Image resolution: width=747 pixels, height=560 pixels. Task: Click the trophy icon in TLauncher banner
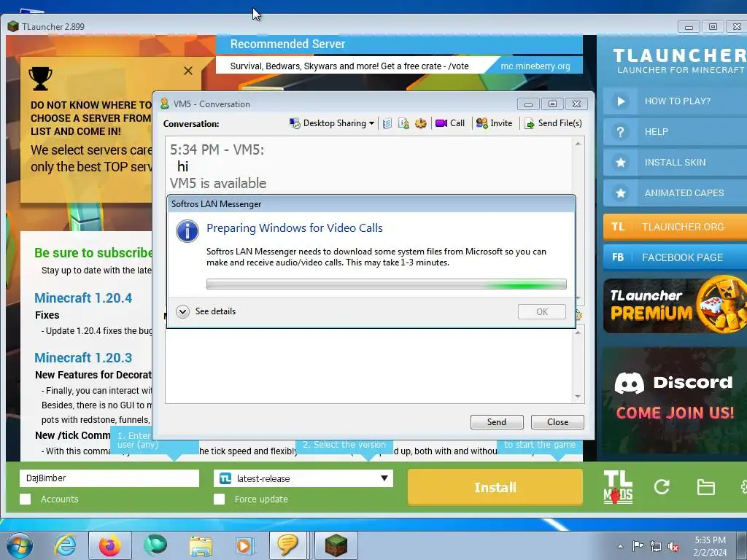click(41, 79)
